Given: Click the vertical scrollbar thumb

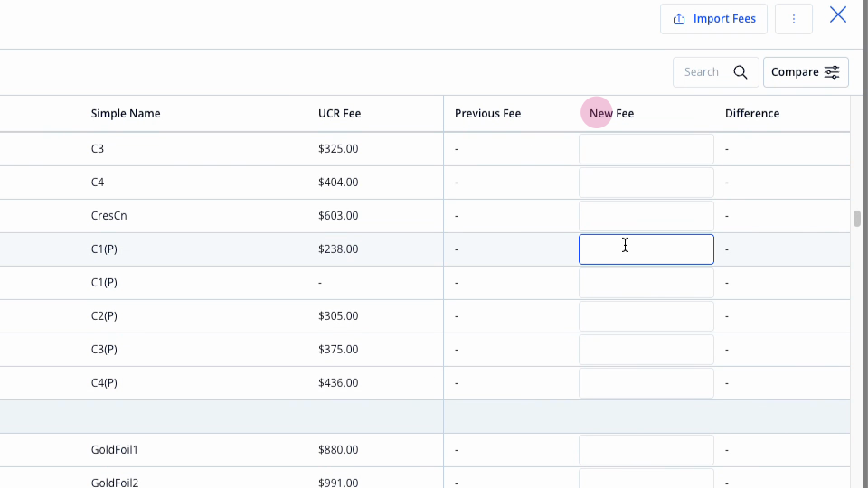Looking at the screenshot, I should point(856,219).
